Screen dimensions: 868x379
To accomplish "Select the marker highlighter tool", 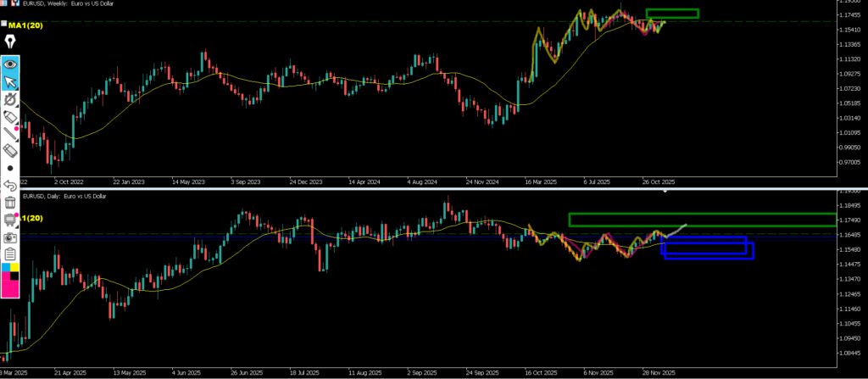I will pyautogui.click(x=10, y=117).
